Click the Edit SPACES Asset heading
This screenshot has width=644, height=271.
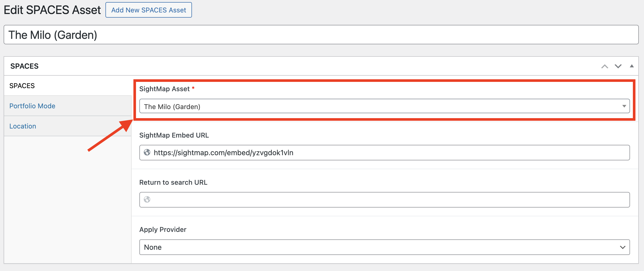coord(52,10)
